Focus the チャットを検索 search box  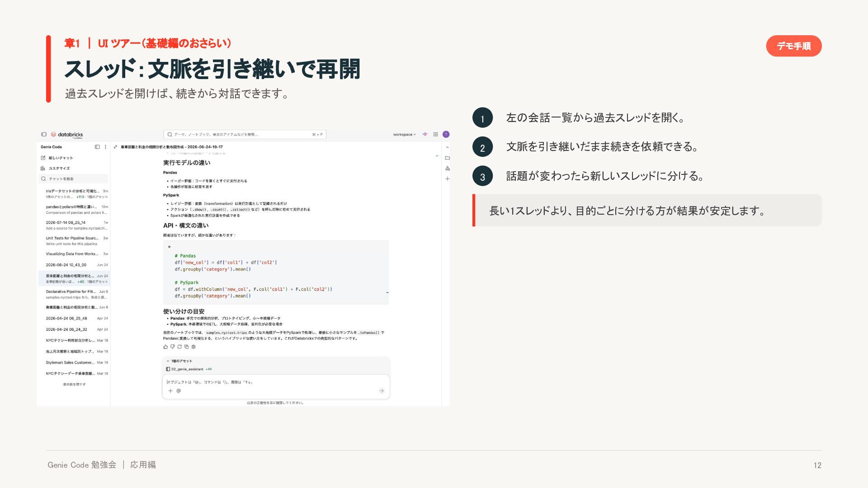(x=74, y=178)
